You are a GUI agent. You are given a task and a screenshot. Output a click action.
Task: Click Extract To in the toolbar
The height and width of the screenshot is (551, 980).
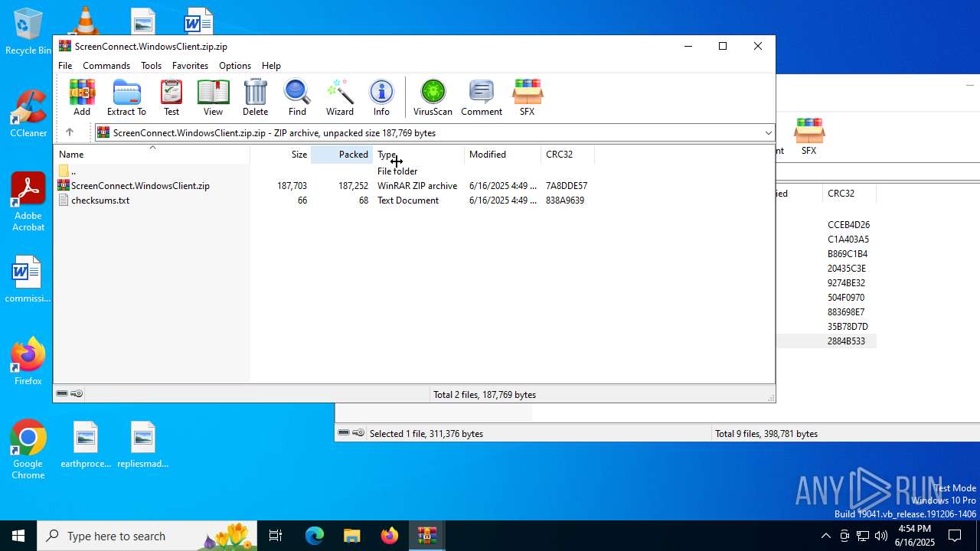[126, 97]
